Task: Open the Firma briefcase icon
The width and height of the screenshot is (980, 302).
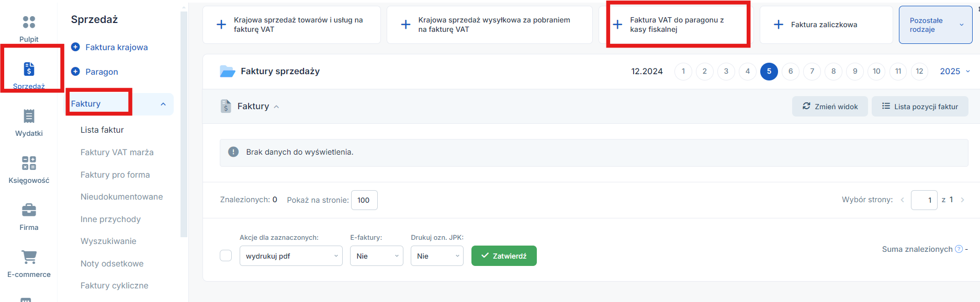Action: 29,210
